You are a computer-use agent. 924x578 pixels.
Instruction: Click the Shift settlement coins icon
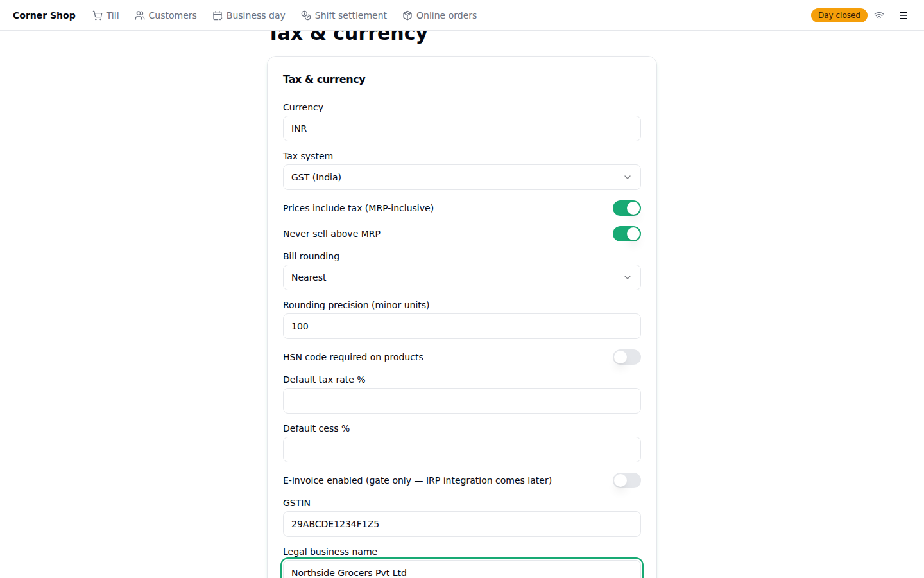[x=306, y=15]
